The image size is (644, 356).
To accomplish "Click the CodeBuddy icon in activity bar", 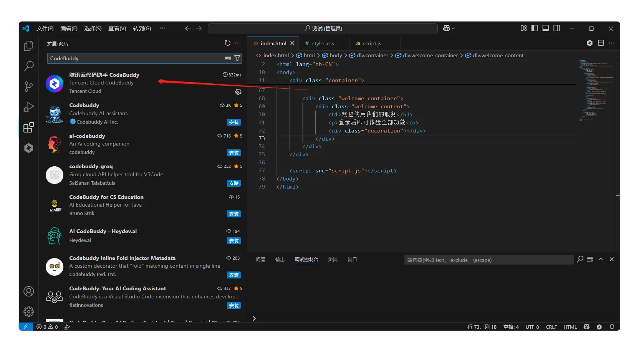I will point(28,148).
